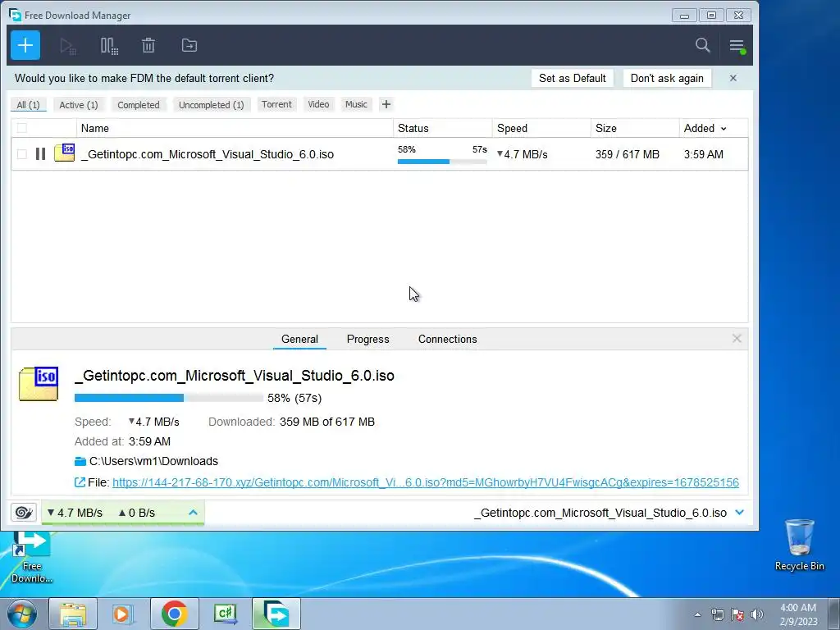Open the C# application on taskbar
840x630 pixels.
click(x=225, y=614)
